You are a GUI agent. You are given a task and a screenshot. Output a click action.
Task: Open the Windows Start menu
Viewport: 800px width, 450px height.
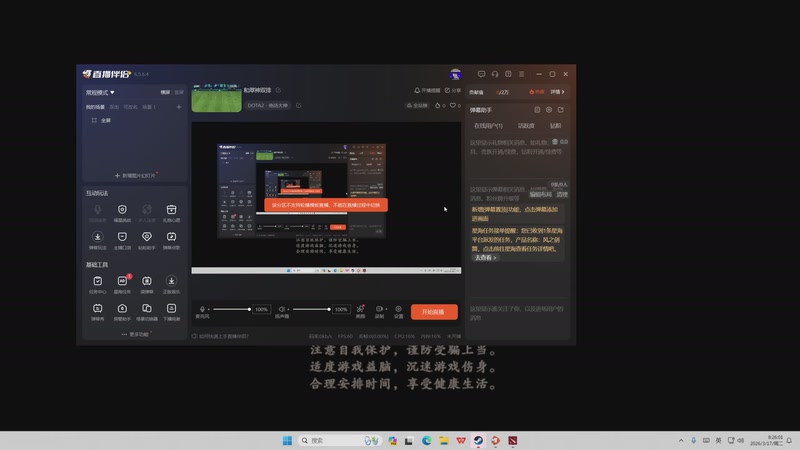287,440
